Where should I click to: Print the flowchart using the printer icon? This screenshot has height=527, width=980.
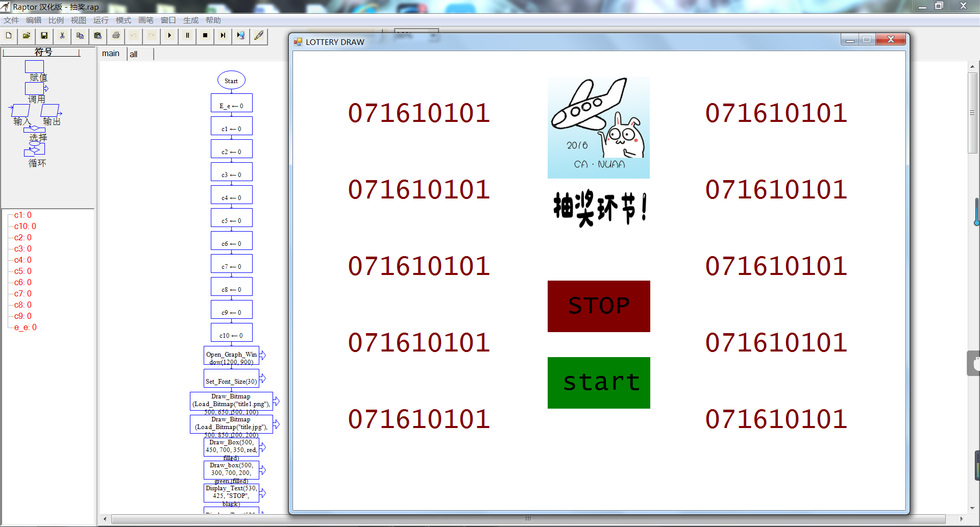(116, 36)
